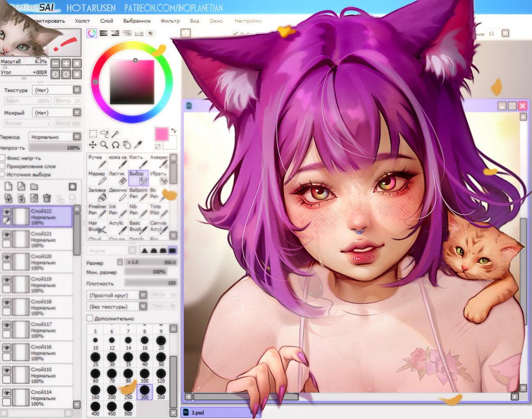
Task: Select brush size 100 preset
Action: 145,376
